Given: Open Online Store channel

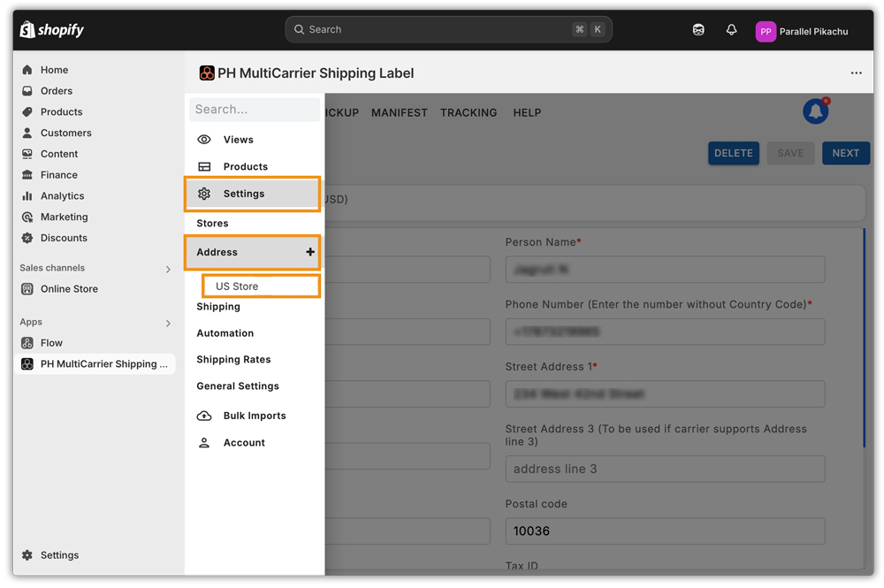Looking at the screenshot, I should [69, 288].
